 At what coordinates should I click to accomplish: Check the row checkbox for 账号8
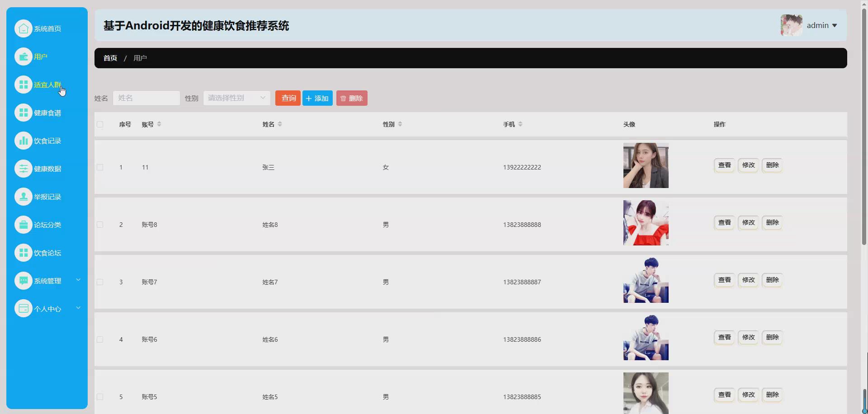pos(100,225)
